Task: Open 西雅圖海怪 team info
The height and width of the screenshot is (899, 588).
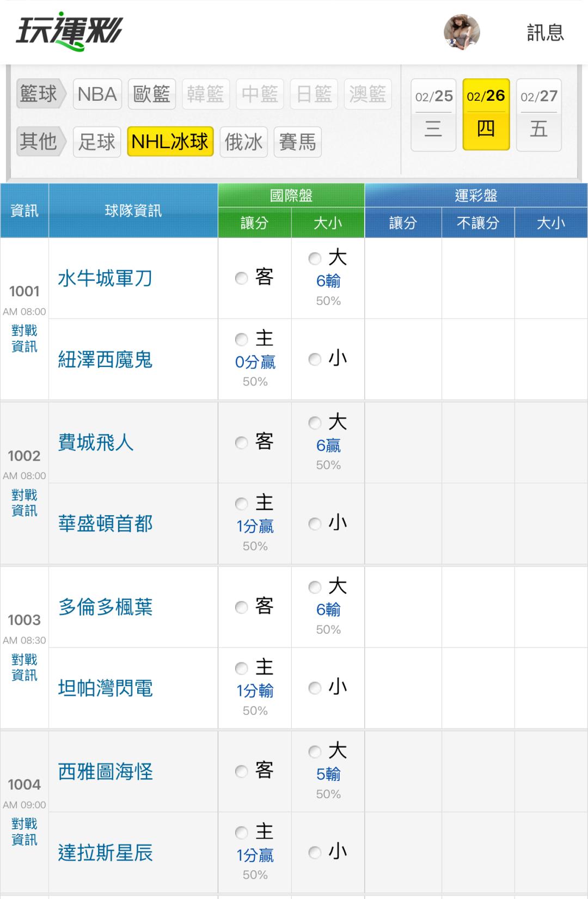Action: pos(105,772)
